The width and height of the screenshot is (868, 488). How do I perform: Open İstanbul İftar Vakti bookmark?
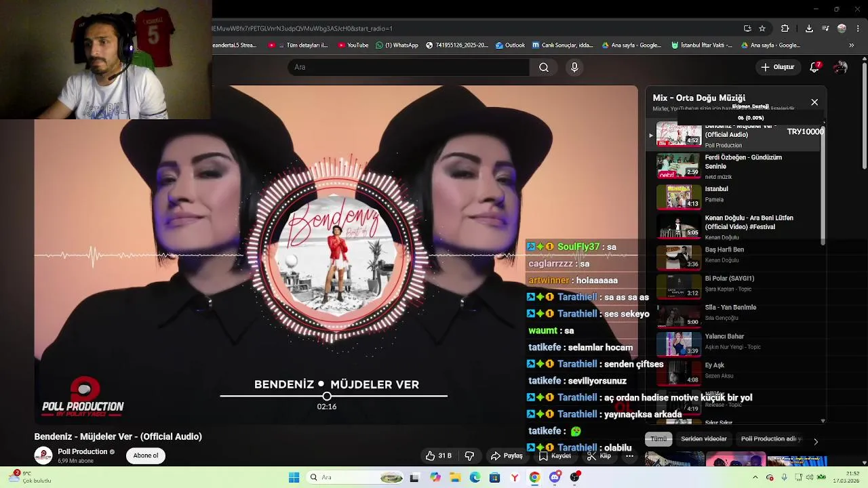[x=701, y=45]
